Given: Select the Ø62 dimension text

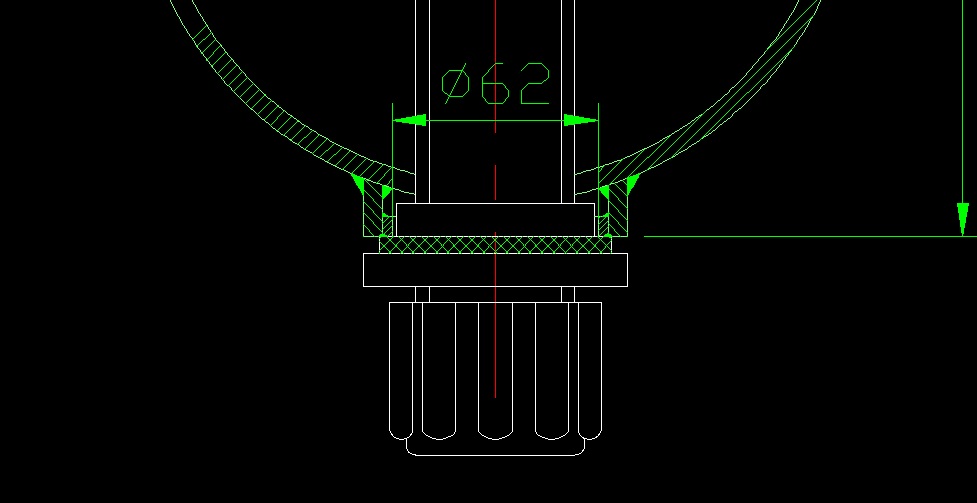Looking at the screenshot, I should (496, 84).
